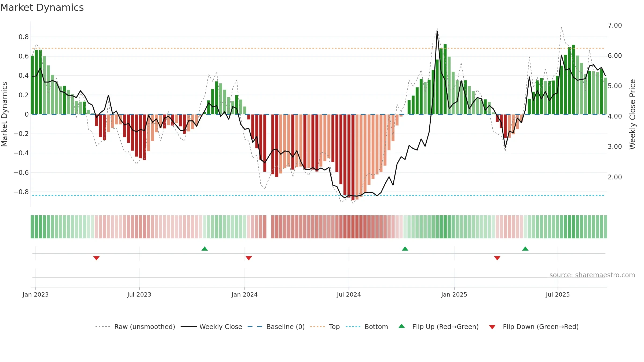Click the Jul 2024 x-axis label

pos(349,295)
